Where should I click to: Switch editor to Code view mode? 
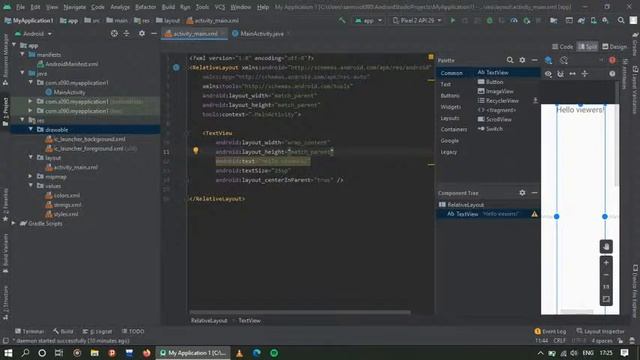pyautogui.click(x=562, y=47)
